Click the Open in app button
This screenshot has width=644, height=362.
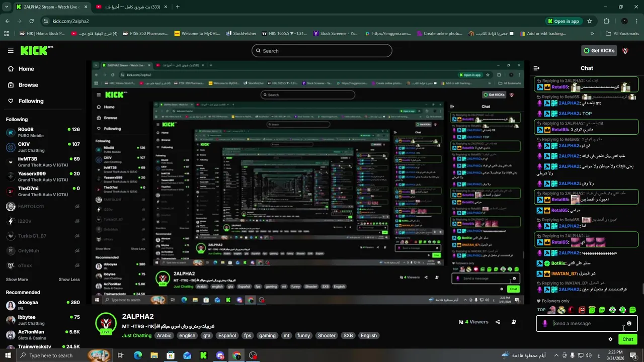pyautogui.click(x=563, y=21)
